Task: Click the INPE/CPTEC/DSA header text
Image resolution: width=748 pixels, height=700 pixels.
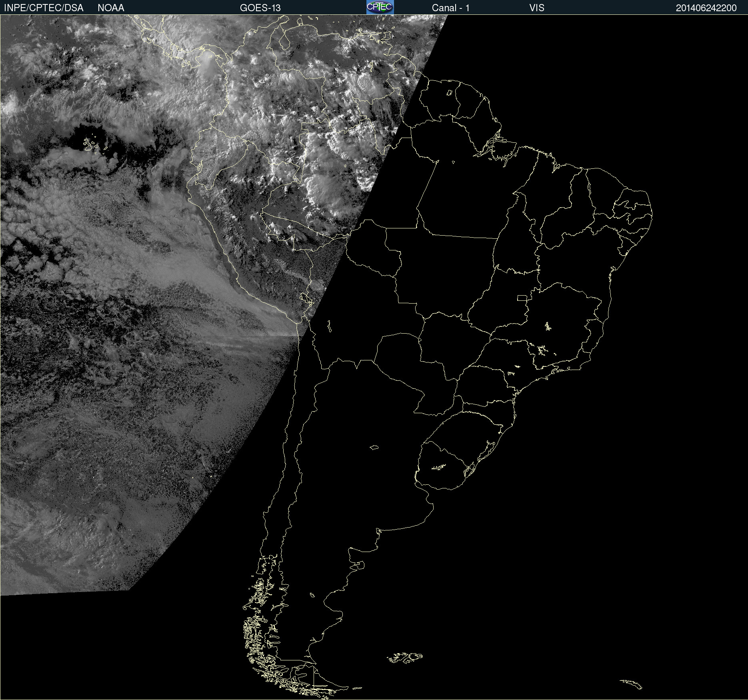Action: [44, 8]
